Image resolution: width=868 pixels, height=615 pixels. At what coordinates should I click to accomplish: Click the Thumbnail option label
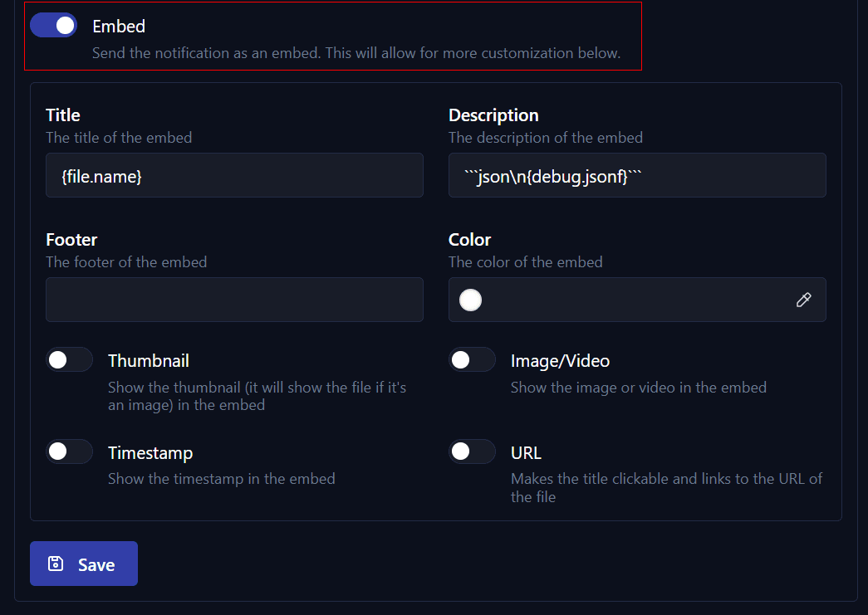click(149, 361)
